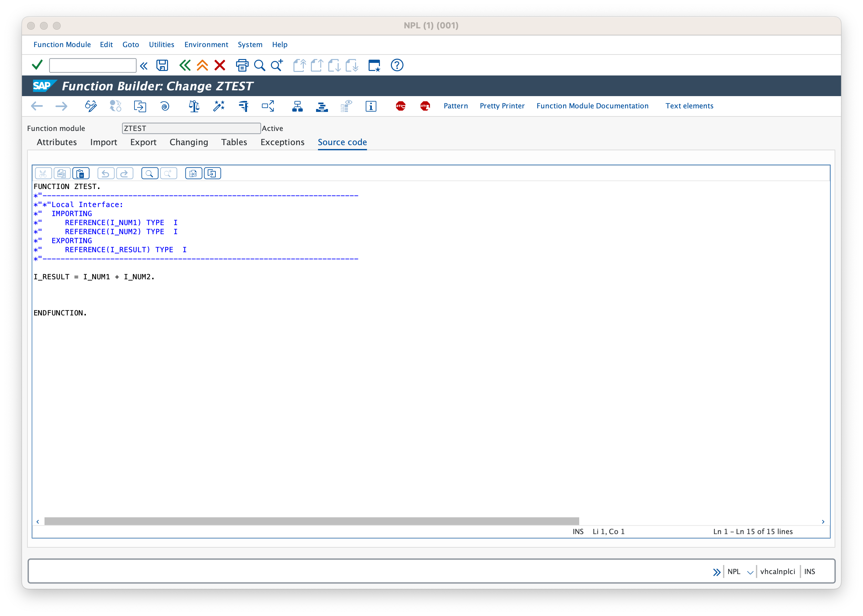Click the green Enter checkmark icon

37,65
